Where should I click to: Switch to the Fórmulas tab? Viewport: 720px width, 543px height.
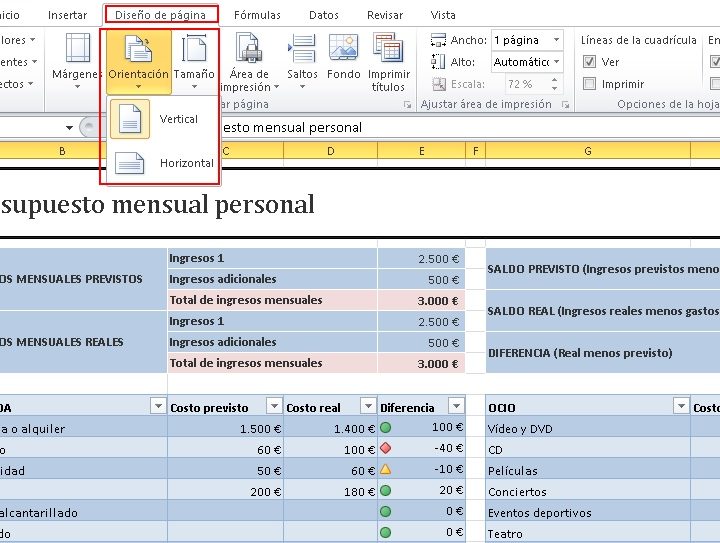pyautogui.click(x=257, y=15)
